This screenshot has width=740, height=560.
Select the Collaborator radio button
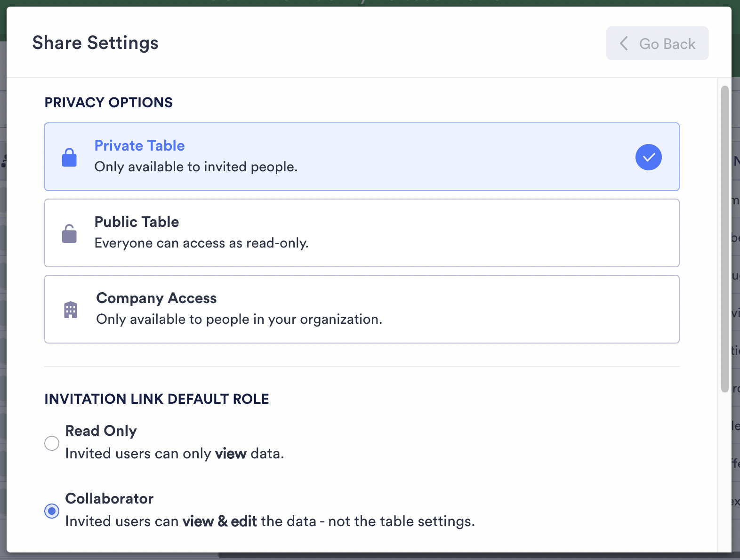pyautogui.click(x=52, y=511)
